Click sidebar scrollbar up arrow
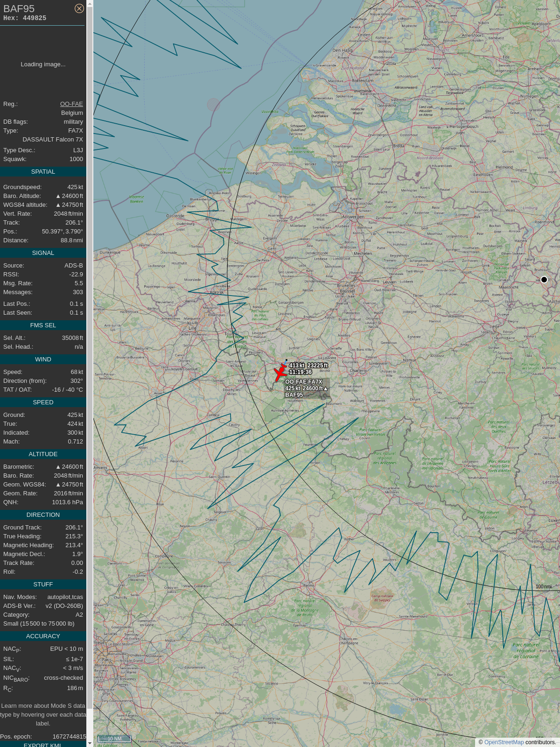Screen dimensions: 560x747 pyautogui.click(x=90, y=3)
